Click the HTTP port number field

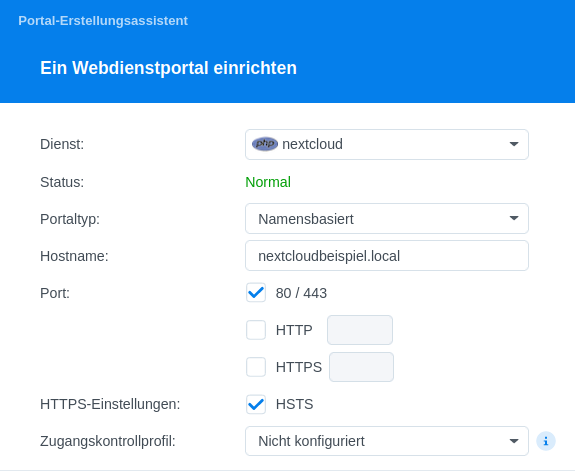360,330
